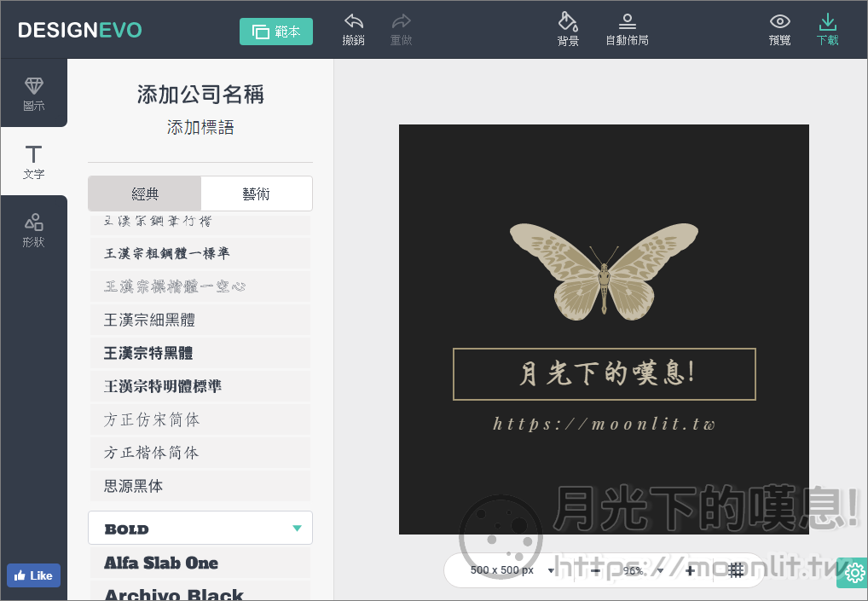The width and height of the screenshot is (868, 601).
Task: Click the 撤銷 undo arrow
Action: (353, 29)
